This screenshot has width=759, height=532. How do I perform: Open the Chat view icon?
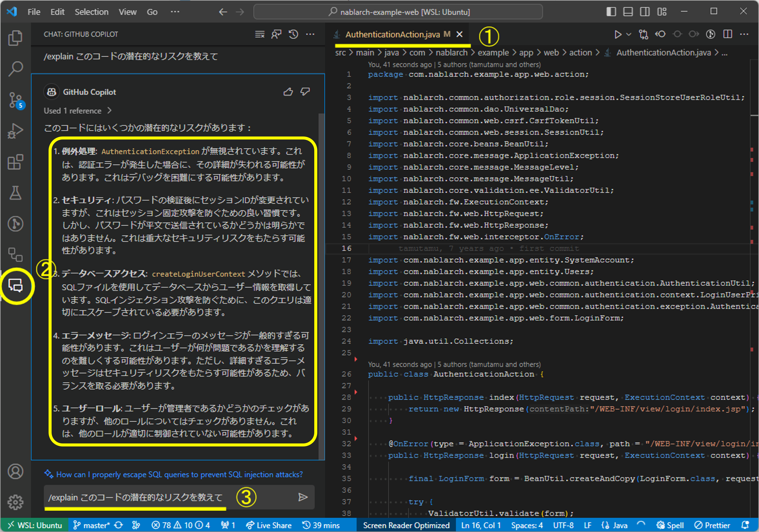click(15, 285)
